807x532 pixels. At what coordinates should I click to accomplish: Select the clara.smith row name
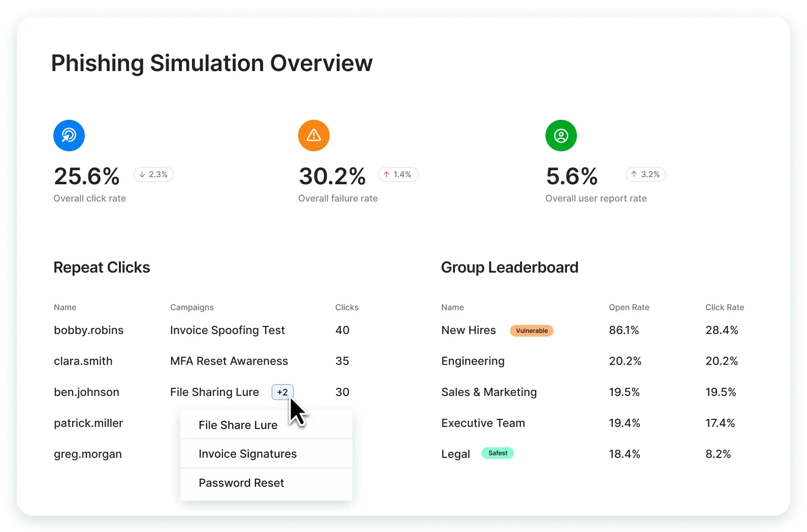[83, 361]
